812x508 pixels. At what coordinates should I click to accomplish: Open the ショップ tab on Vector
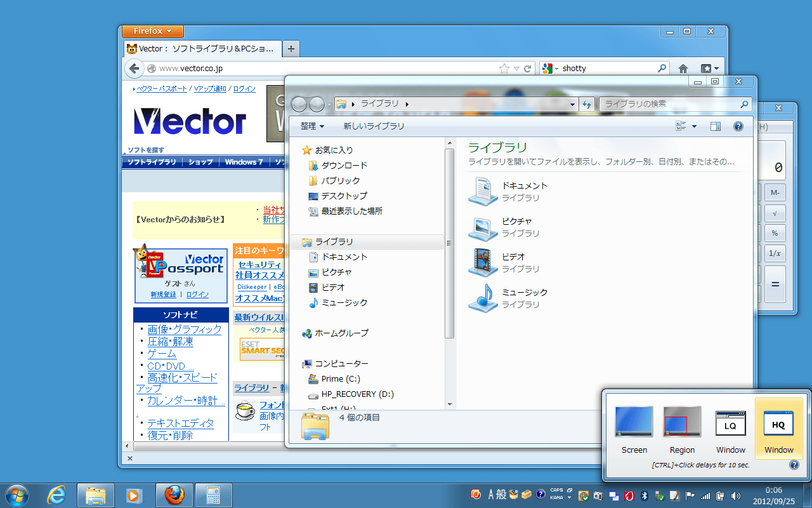pyautogui.click(x=200, y=162)
